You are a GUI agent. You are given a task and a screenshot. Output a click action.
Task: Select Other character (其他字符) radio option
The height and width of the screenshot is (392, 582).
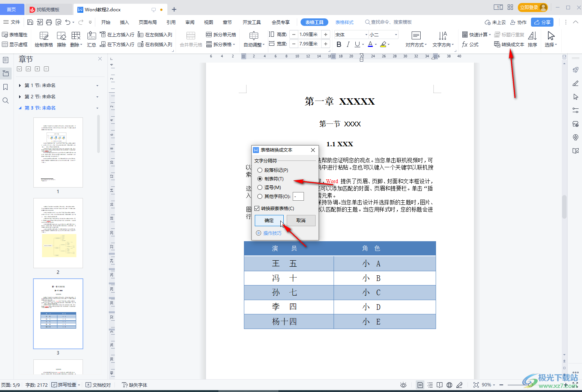tap(274, 196)
